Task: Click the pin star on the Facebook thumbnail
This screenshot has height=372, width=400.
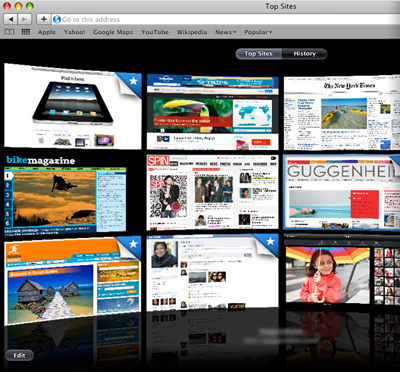Action: pos(270,241)
